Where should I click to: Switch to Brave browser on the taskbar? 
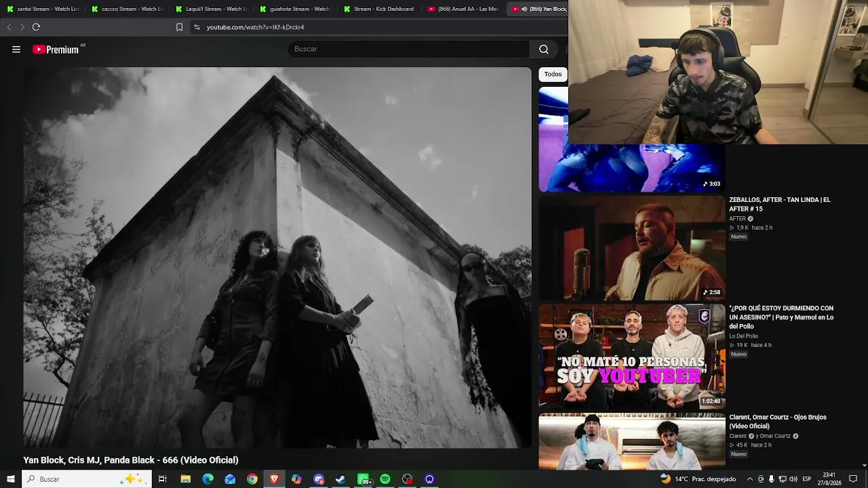pyautogui.click(x=274, y=479)
